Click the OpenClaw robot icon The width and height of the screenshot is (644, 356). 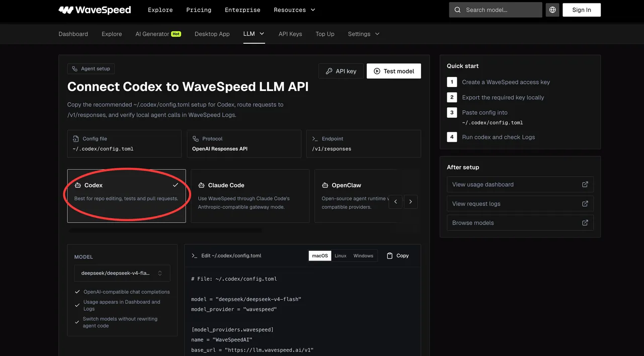325,185
